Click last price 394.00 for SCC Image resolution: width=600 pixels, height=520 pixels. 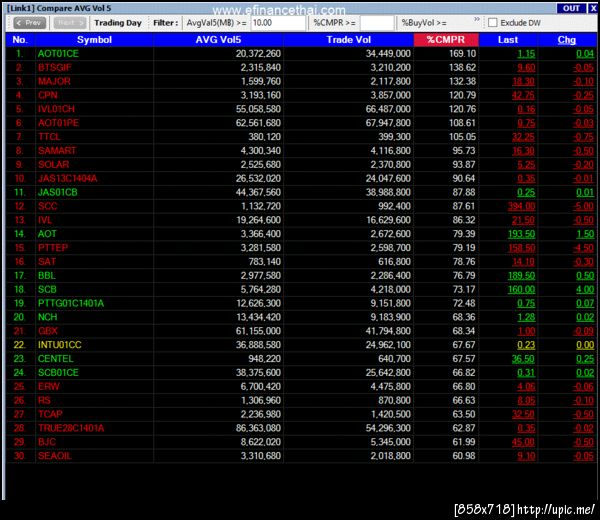521,206
